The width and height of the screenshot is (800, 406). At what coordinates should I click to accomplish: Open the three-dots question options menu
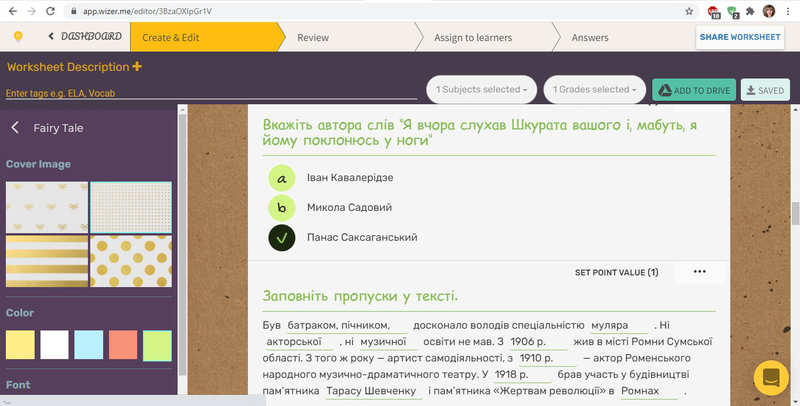tap(699, 272)
